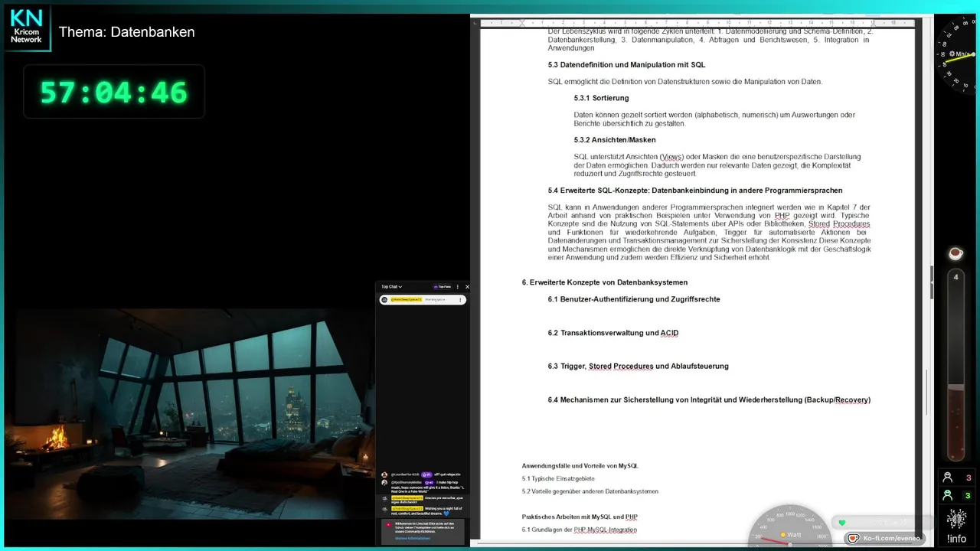This screenshot has height=551, width=980.
Task: Click the line '5.1 Typische Einsatzgebiete'
Action: [558, 478]
